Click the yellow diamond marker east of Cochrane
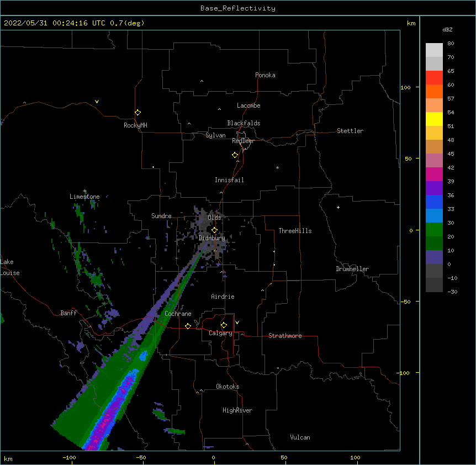Viewport: 476px width, 465px height. (188, 326)
